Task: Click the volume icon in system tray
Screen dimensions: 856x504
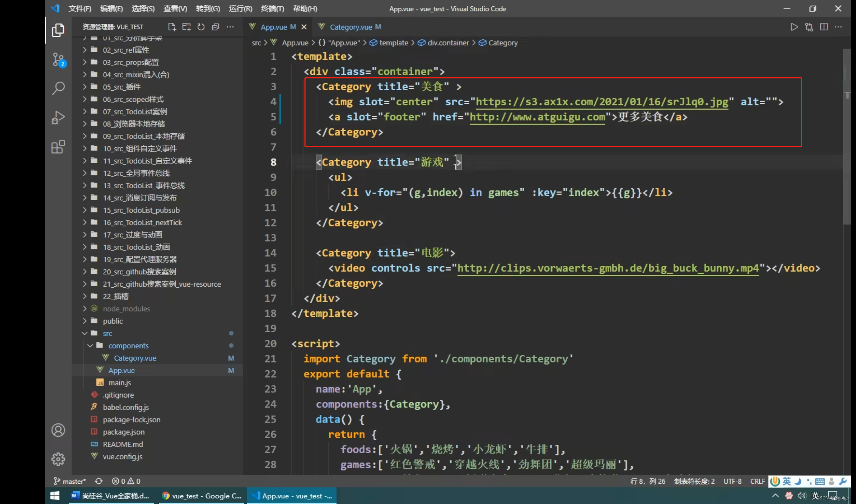Action: pos(801,496)
